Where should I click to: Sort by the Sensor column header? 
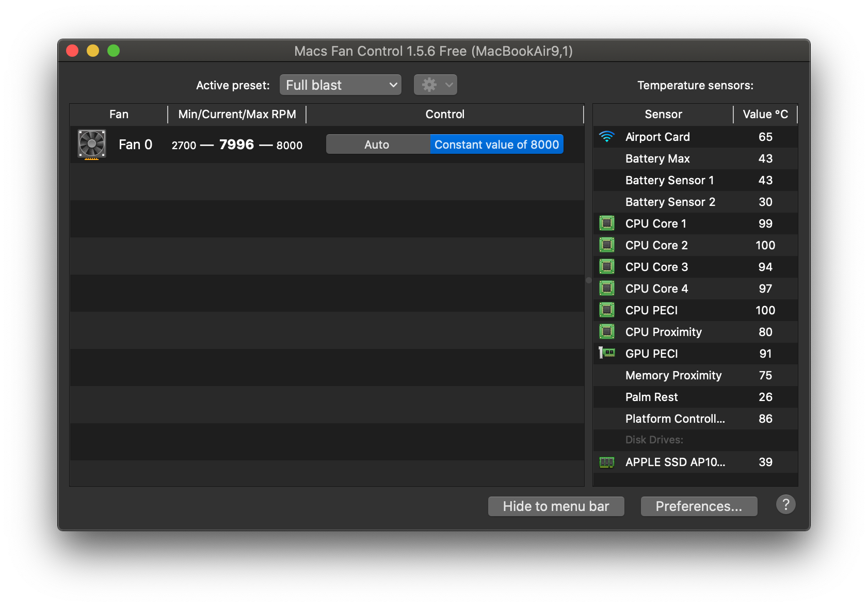tap(664, 114)
